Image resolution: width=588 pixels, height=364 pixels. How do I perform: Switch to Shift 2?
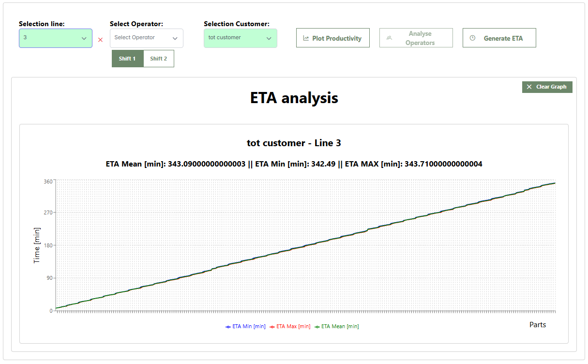[x=158, y=59]
